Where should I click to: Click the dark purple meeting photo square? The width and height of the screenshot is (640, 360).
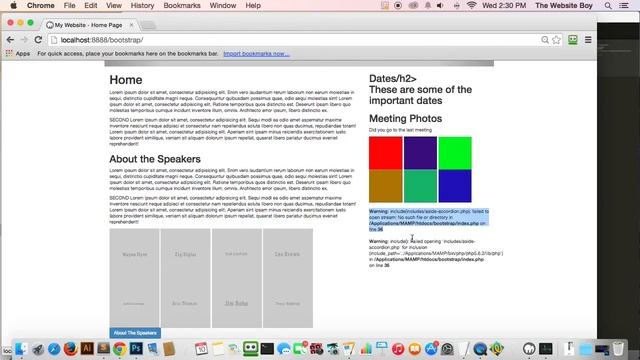click(420, 153)
